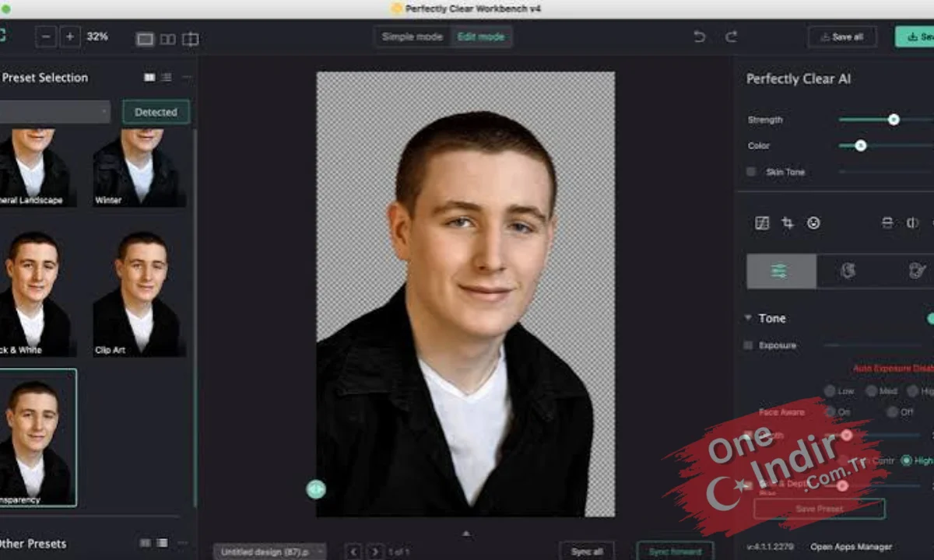Collapse the Tone section triangle
Viewport: 934px width, 560px height.
coord(748,318)
